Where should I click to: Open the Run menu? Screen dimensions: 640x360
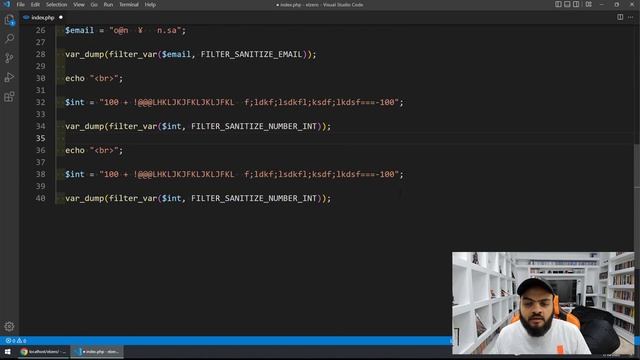pyautogui.click(x=108, y=4)
